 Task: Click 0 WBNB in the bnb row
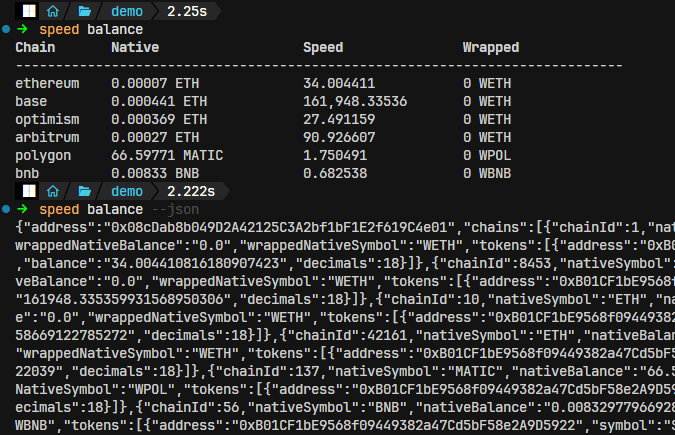[487, 174]
